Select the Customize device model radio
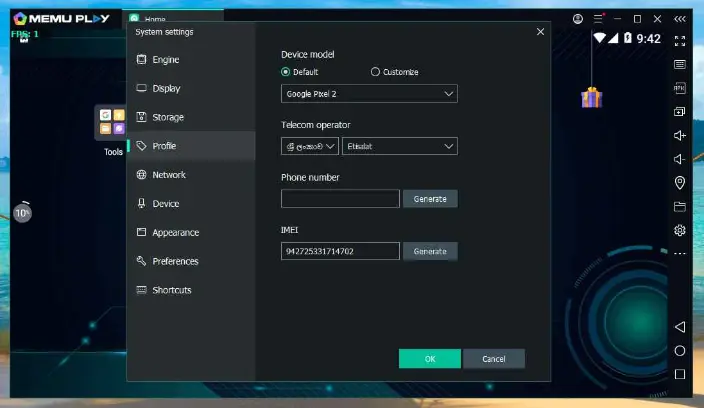704x408 pixels. click(376, 72)
